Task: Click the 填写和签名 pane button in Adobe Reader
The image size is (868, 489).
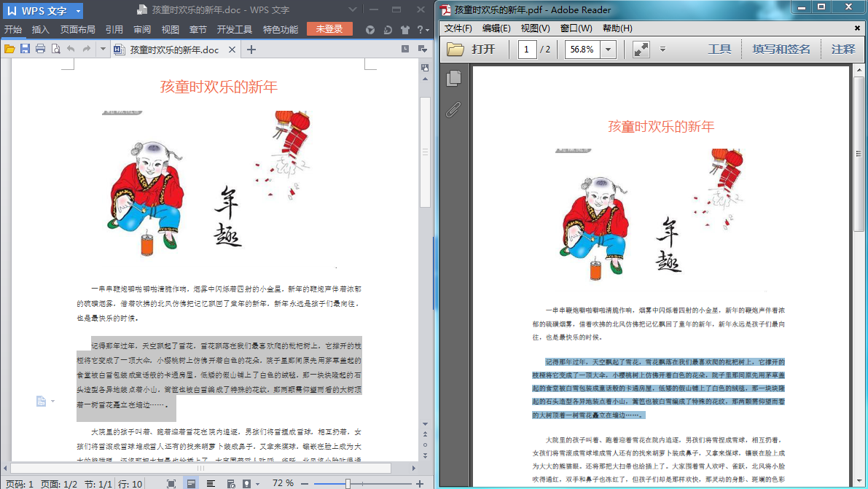Action: click(781, 50)
